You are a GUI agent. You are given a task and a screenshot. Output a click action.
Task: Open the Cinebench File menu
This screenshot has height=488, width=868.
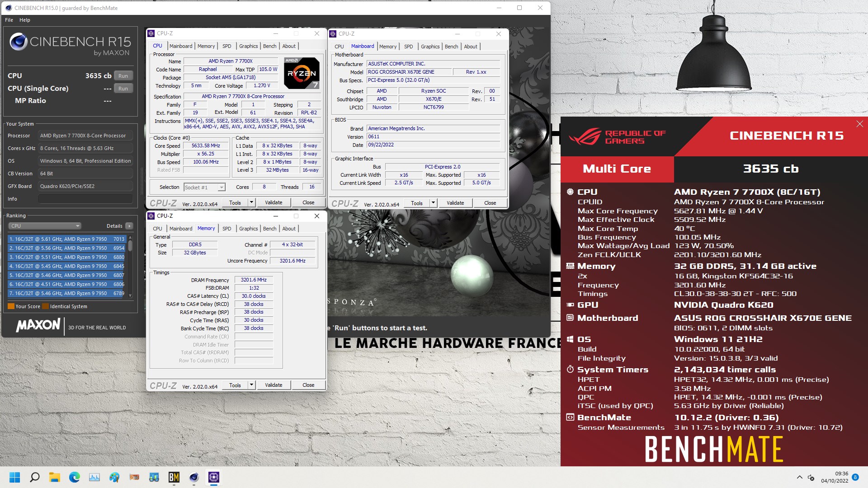click(9, 20)
